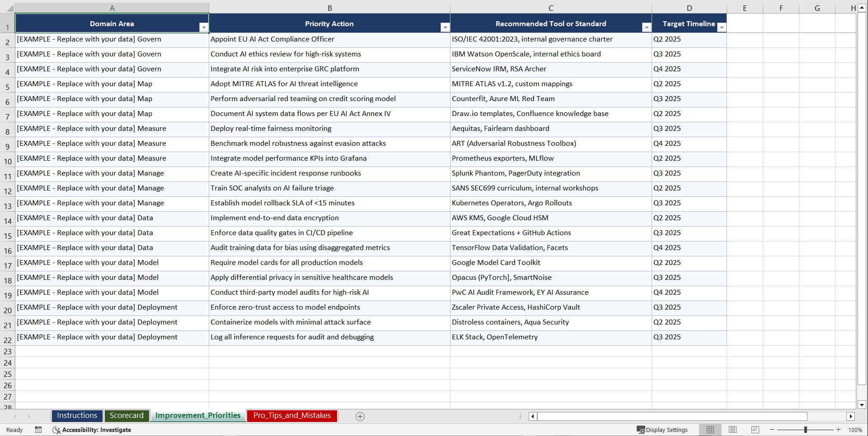This screenshot has height=436, width=868.
Task: Click the left sheet-scroll arrow
Action: [x=15, y=416]
